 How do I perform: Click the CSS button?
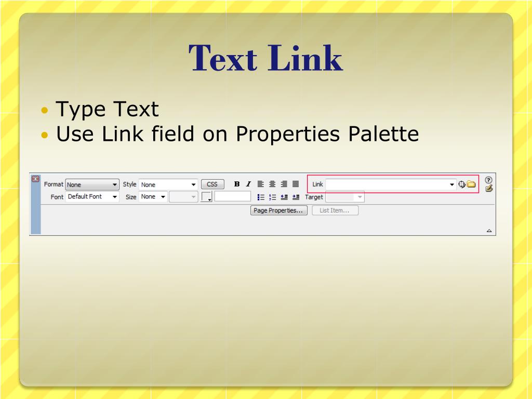(212, 184)
